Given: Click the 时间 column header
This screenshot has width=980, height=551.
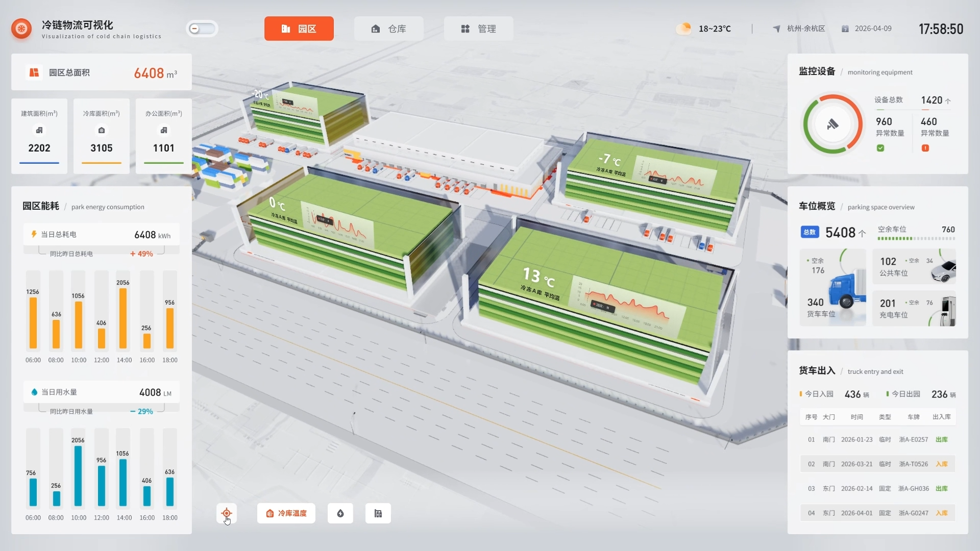Looking at the screenshot, I should (x=857, y=417).
